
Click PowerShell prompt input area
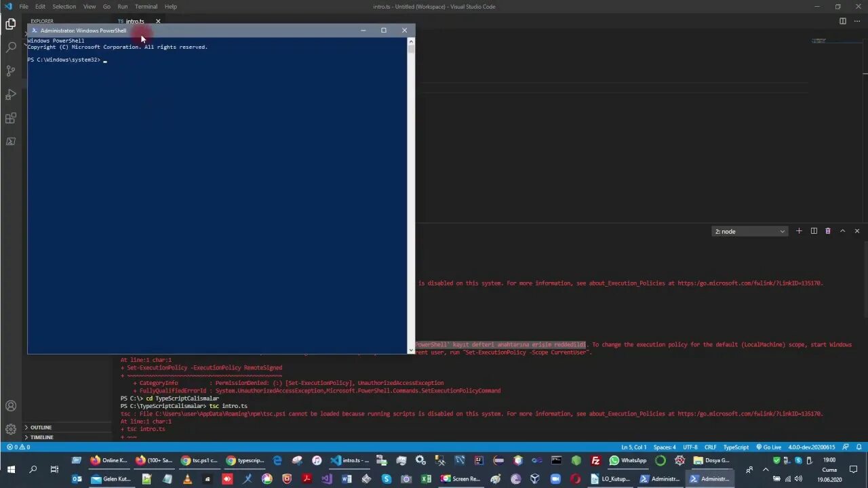pos(104,60)
